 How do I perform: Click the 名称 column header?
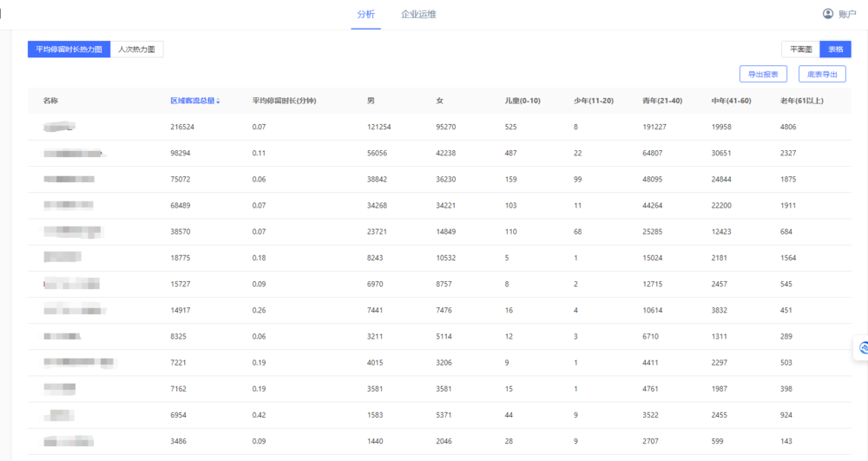point(50,101)
